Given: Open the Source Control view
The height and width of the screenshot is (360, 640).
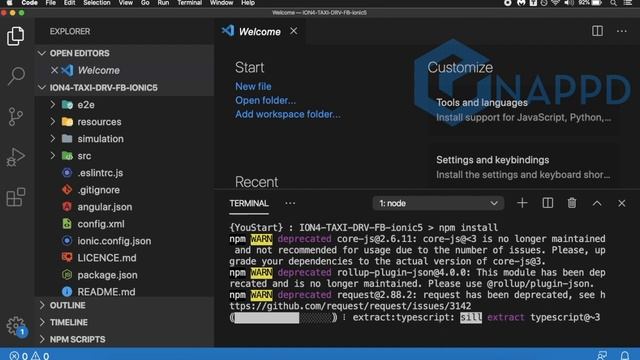Looking at the screenshot, I should (16, 117).
